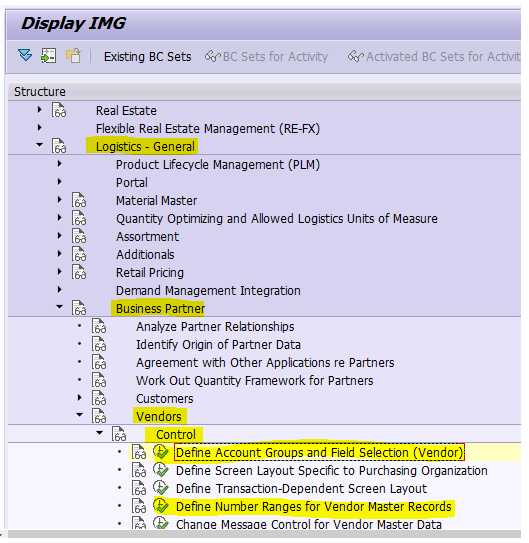
Task: Open documentation for Agreement with Other Applications
Action: 99,362
